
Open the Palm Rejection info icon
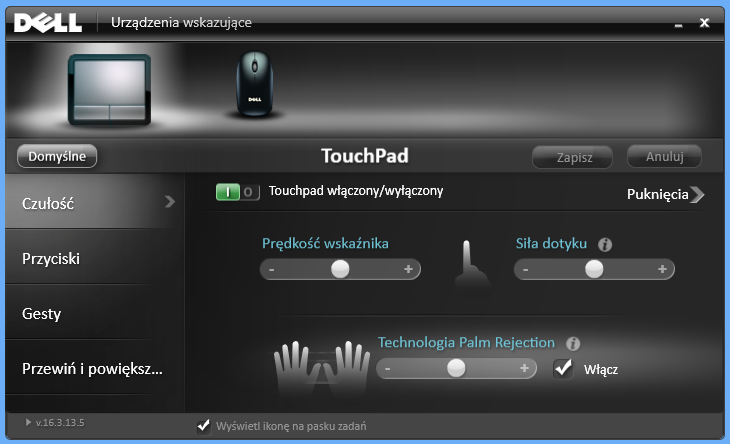click(573, 343)
